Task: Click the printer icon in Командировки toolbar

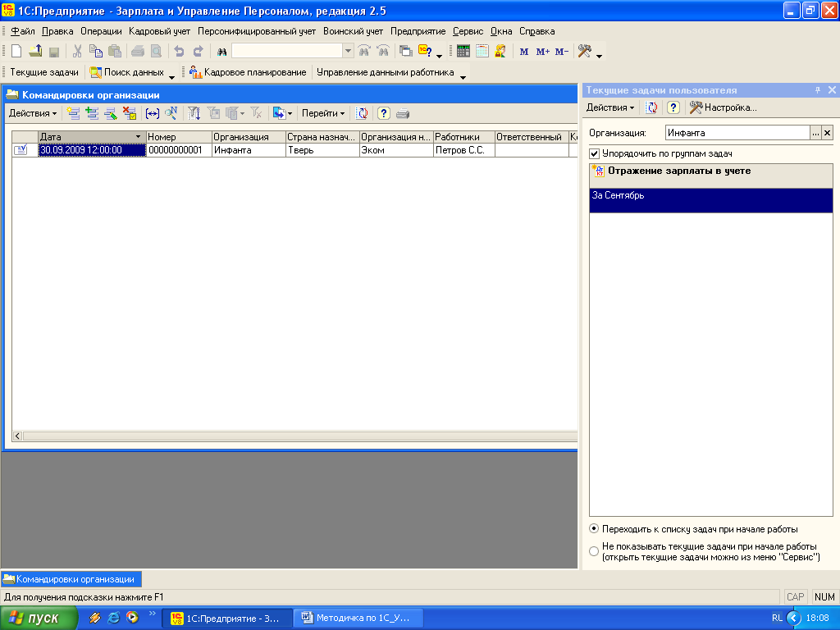Action: [x=403, y=113]
